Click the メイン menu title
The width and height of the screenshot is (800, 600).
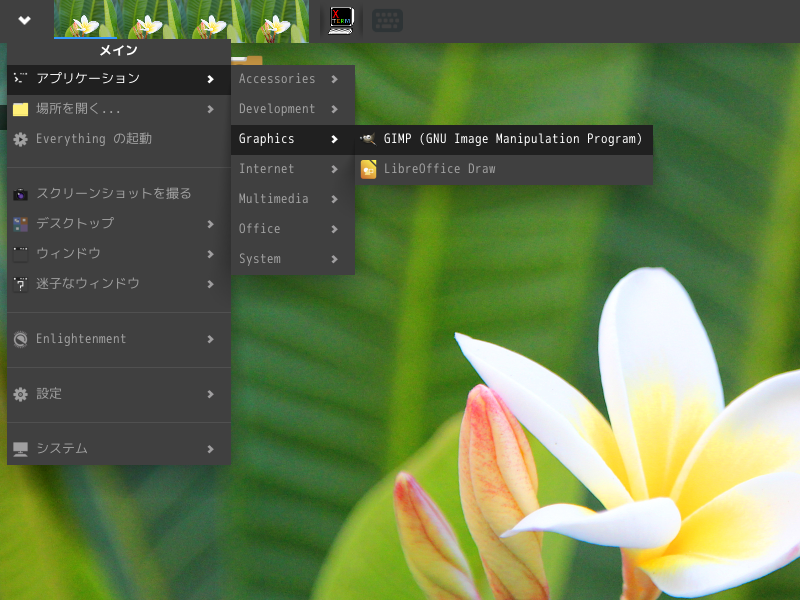(x=118, y=51)
